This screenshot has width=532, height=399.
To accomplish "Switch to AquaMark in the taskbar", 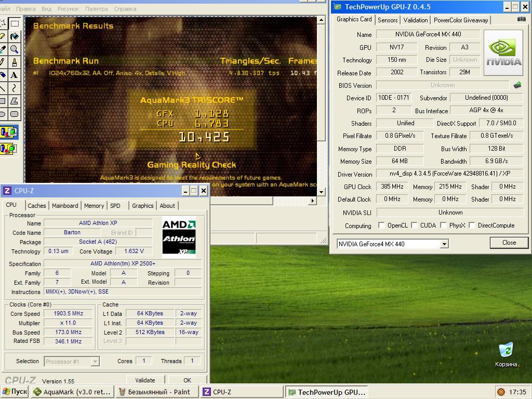I will point(72,392).
